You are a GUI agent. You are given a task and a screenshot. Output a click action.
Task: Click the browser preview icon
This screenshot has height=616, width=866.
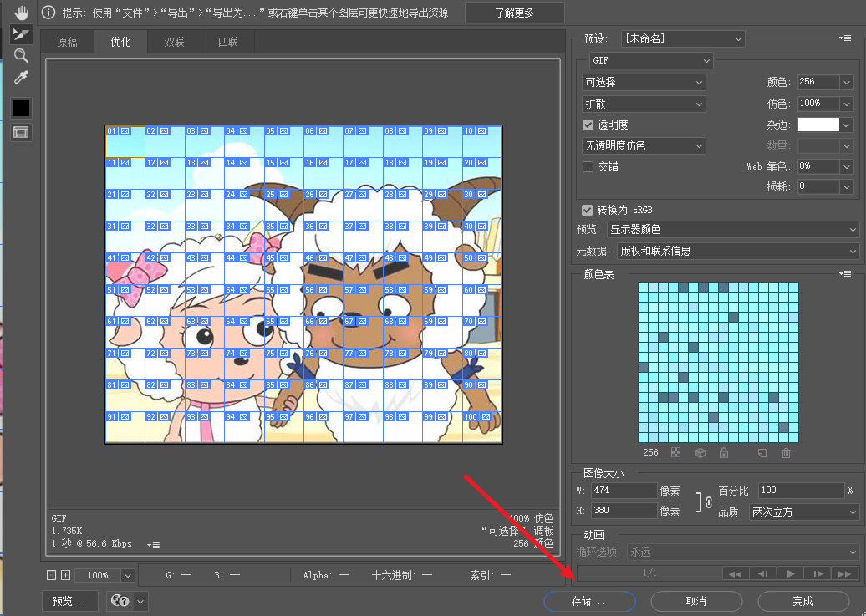120,601
